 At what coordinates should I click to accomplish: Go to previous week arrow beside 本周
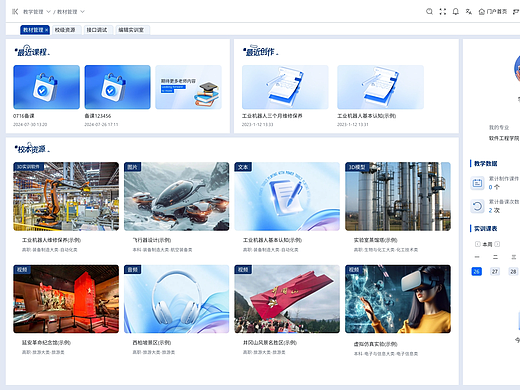click(477, 244)
